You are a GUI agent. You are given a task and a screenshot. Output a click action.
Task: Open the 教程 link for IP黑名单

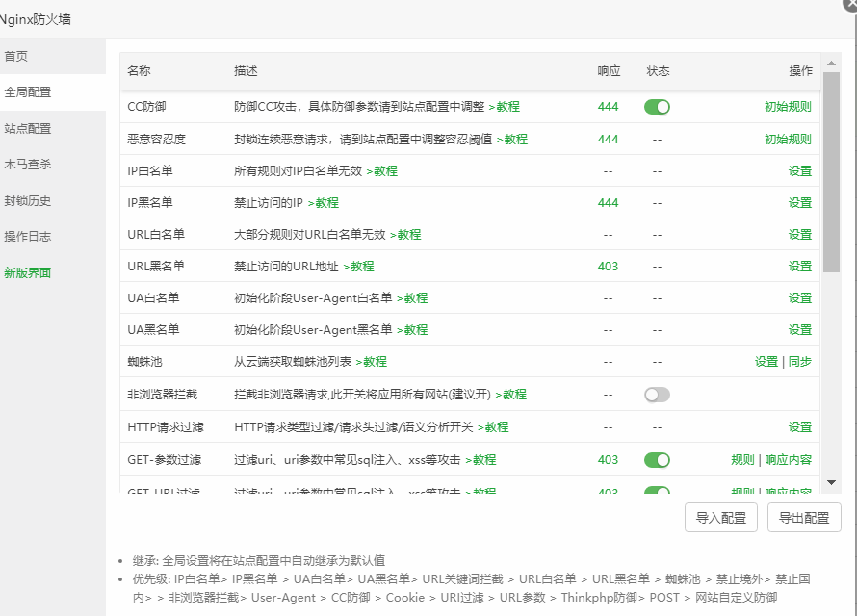(x=324, y=203)
